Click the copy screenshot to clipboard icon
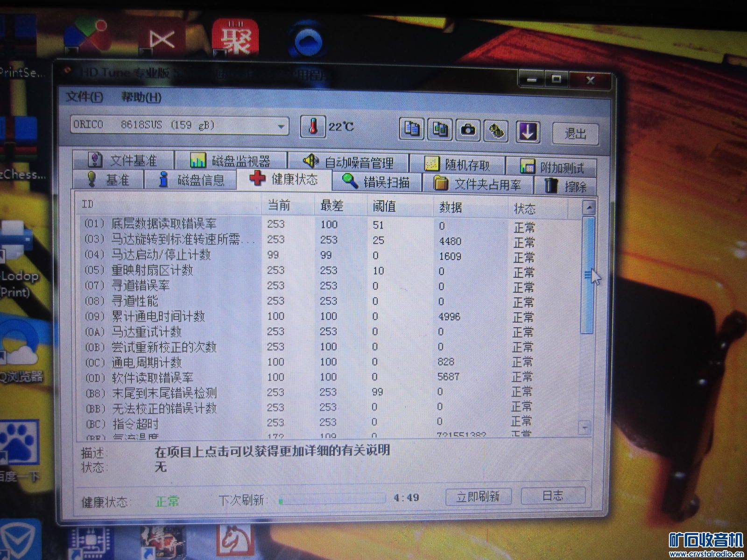The width and height of the screenshot is (747, 560). point(440,129)
